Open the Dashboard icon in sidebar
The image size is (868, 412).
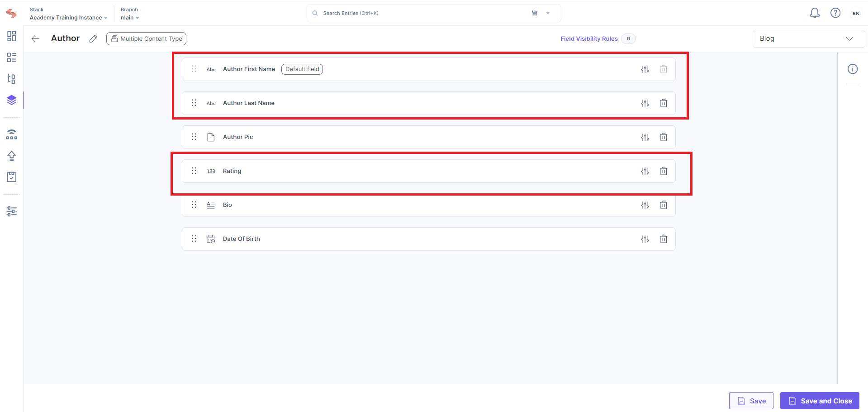coord(12,36)
